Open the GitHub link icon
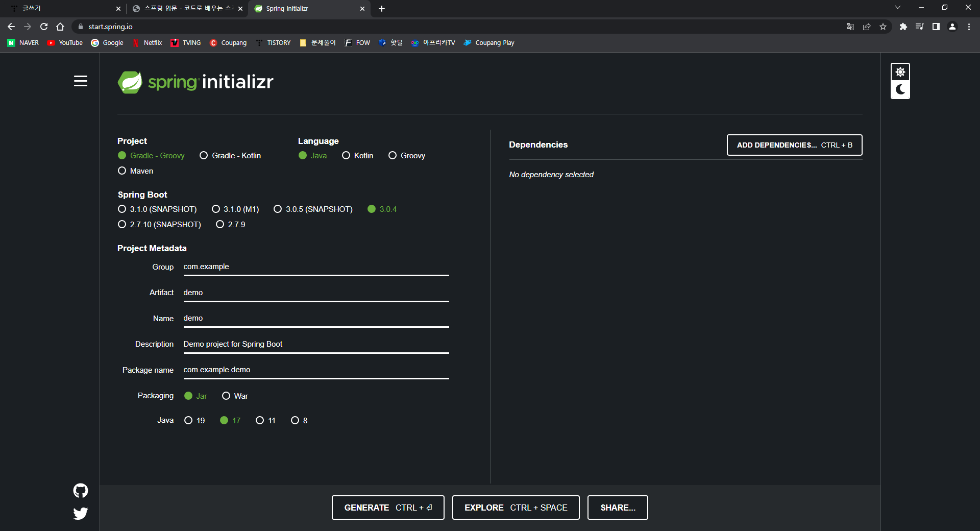This screenshot has width=980, height=531. (x=81, y=491)
